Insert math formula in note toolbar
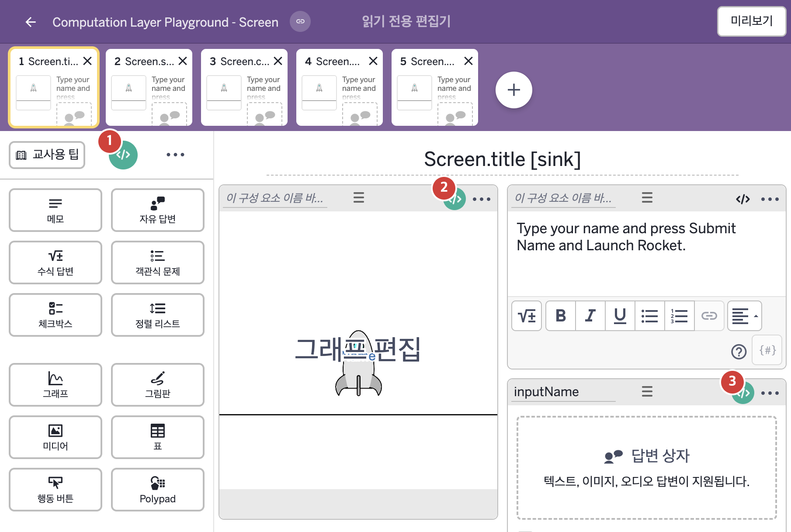This screenshot has width=791, height=532. pos(527,316)
